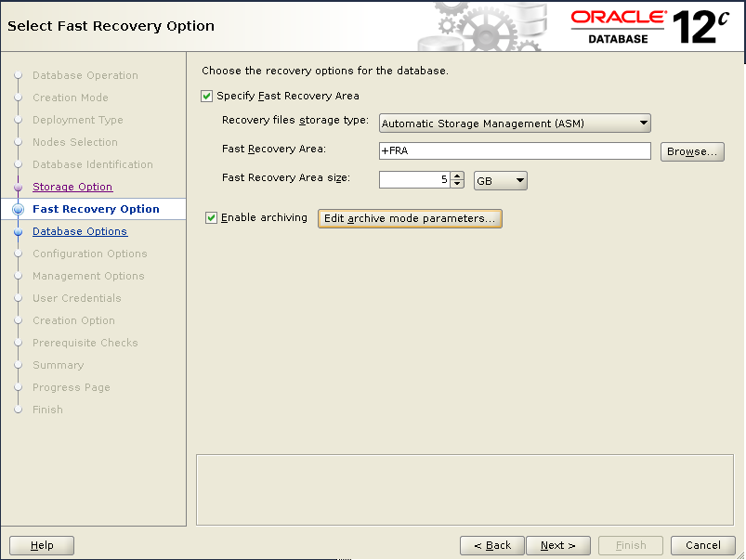746x560 pixels.
Task: Click the Fast Recovery Option step indicator icon
Action: (x=18, y=210)
